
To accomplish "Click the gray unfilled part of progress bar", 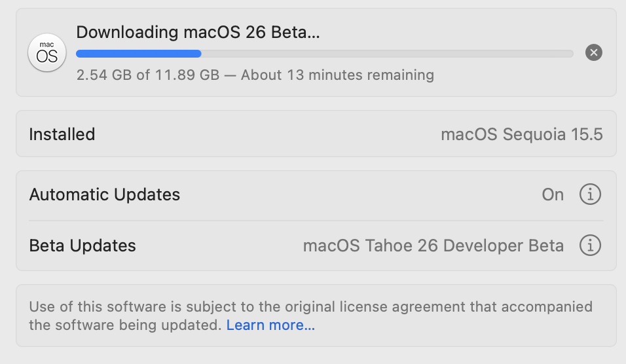I will pos(386,54).
